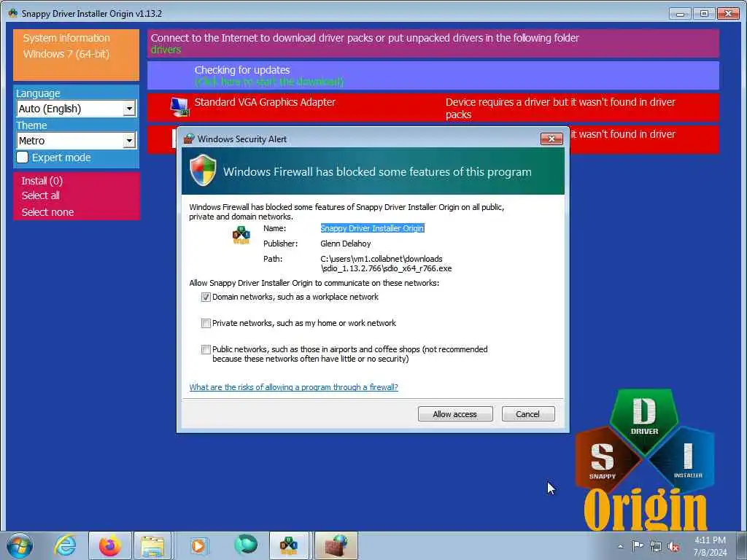This screenshot has width=747, height=560.
Task: Click shield icon in firewall alert
Action: tap(203, 170)
